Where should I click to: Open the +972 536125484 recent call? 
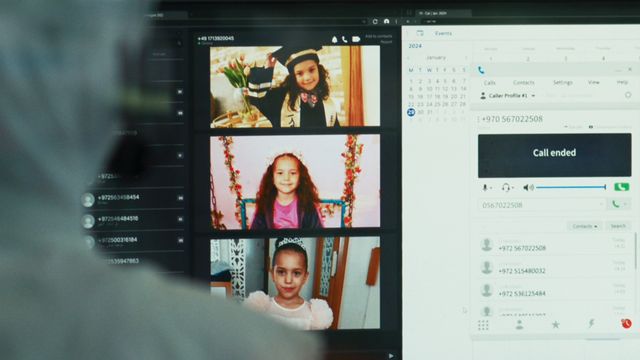click(554, 291)
